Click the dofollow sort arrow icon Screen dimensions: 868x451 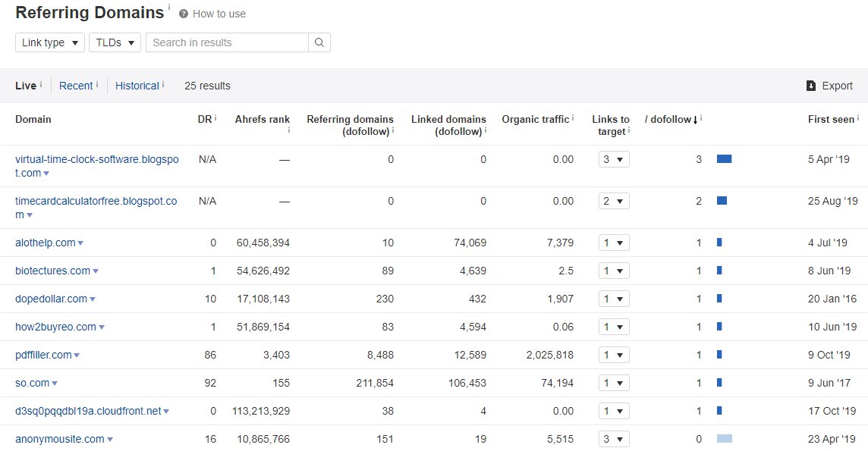click(696, 120)
